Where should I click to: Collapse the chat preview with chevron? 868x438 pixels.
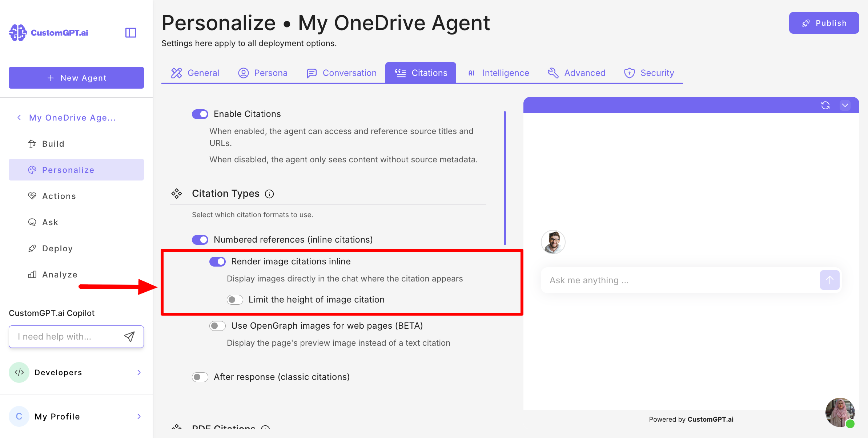[x=845, y=105]
